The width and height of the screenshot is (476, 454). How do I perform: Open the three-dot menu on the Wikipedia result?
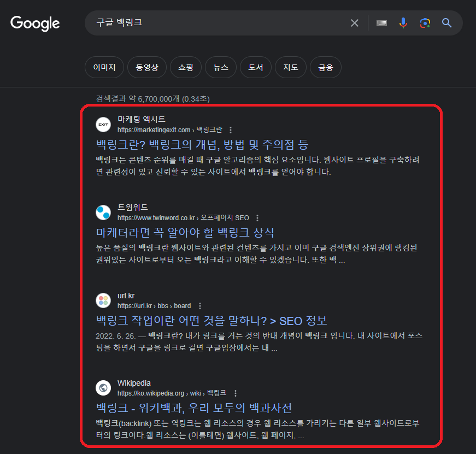(x=235, y=392)
